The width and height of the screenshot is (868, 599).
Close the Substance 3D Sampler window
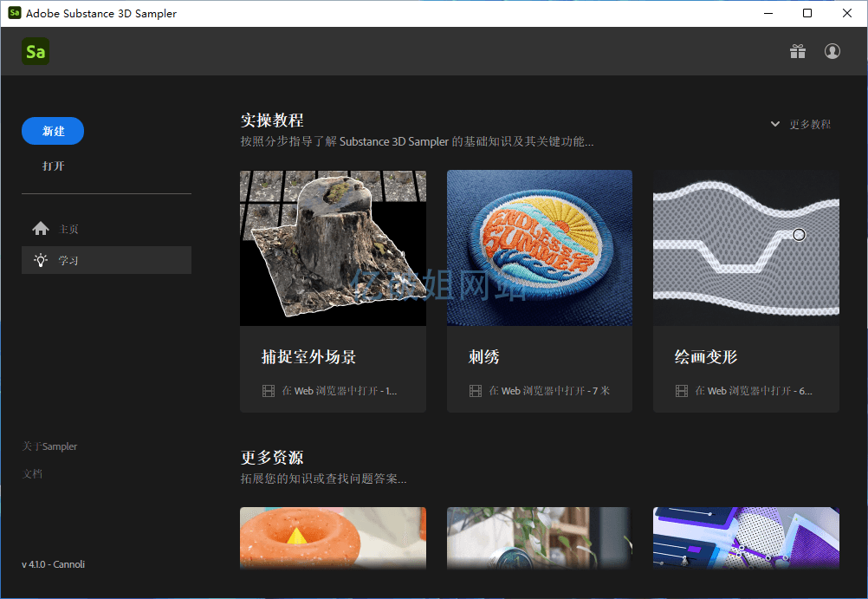[847, 13]
